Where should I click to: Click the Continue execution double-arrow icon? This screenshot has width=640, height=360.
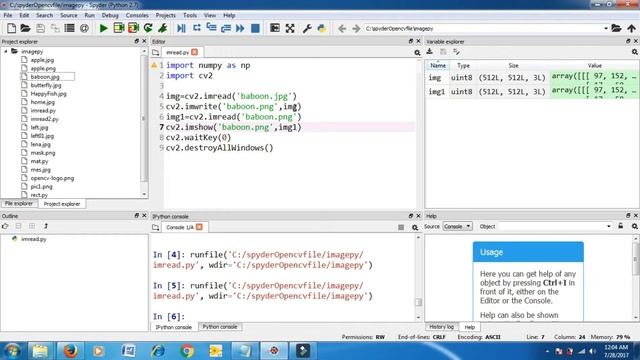(x=240, y=28)
